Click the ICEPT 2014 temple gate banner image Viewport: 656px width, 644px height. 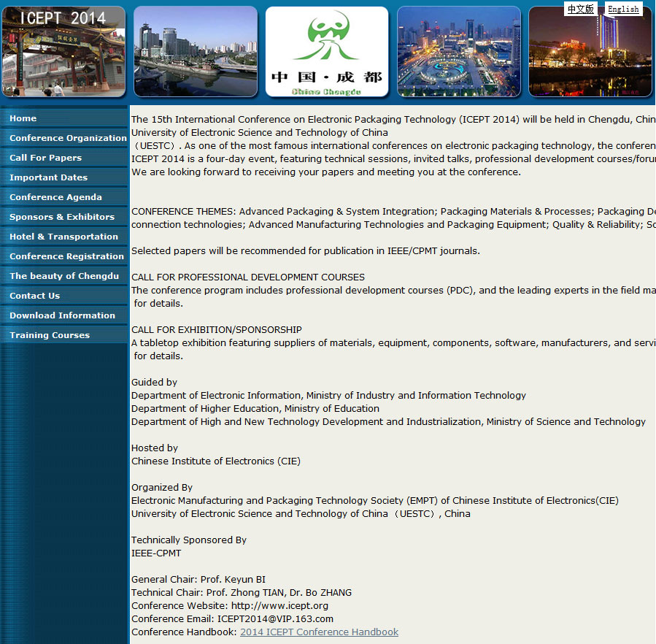point(63,52)
